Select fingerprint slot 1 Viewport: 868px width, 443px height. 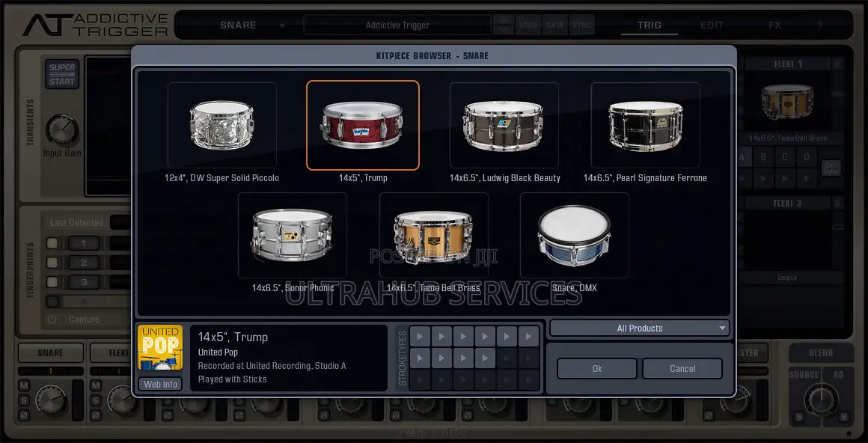tap(84, 243)
